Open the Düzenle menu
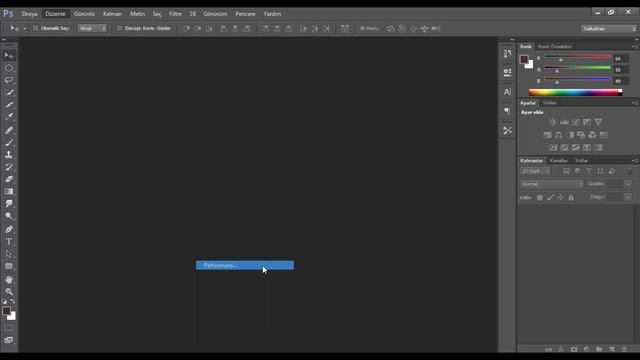The image size is (640, 360). [56, 14]
